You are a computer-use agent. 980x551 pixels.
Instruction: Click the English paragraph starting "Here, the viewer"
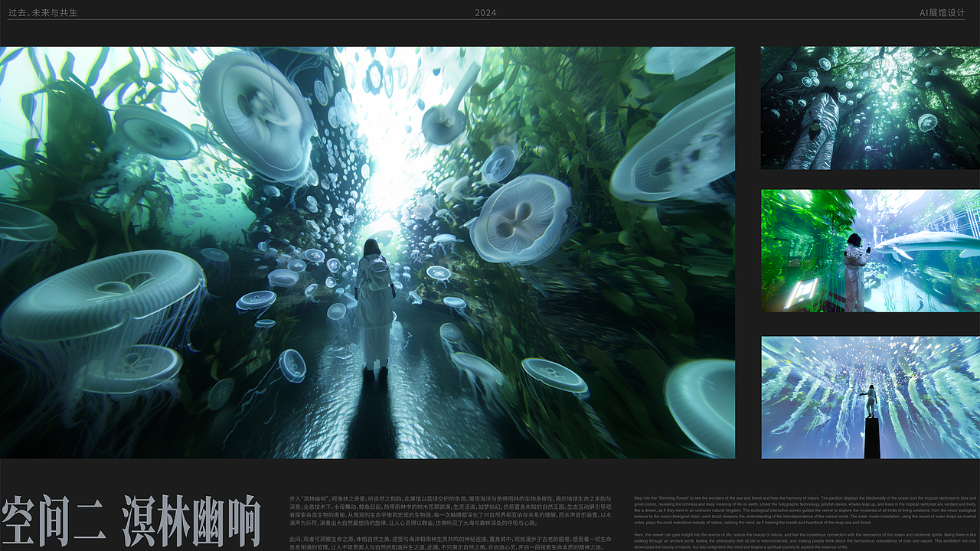805,541
